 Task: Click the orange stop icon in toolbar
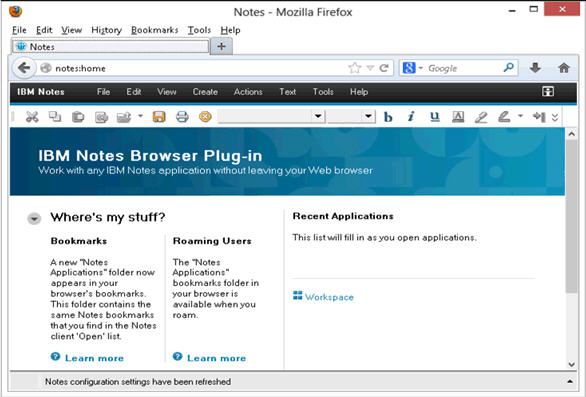click(205, 117)
